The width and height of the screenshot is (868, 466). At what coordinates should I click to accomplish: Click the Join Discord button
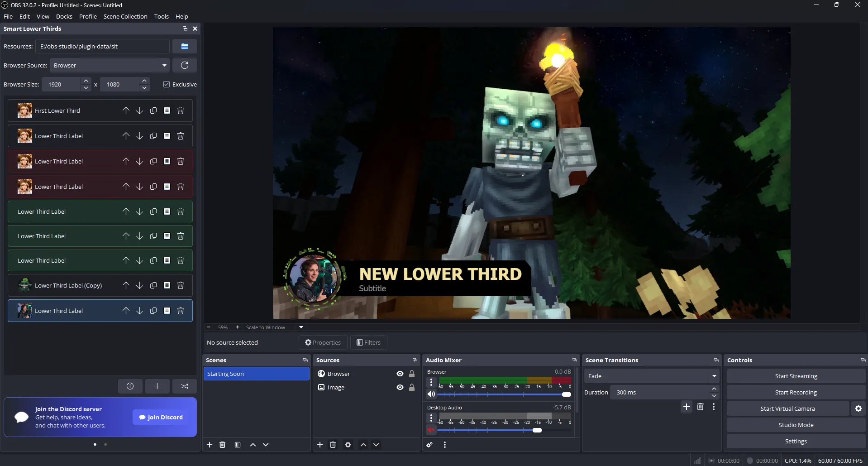point(160,417)
